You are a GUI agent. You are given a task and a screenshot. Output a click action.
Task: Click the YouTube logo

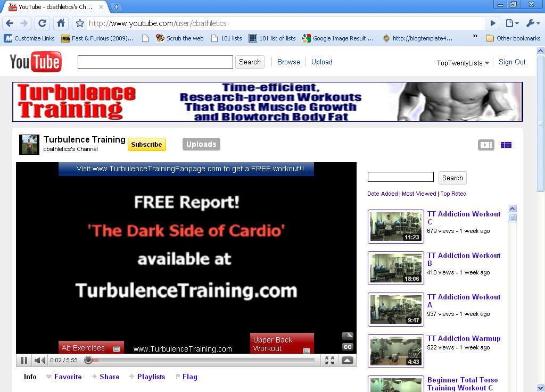tap(36, 62)
